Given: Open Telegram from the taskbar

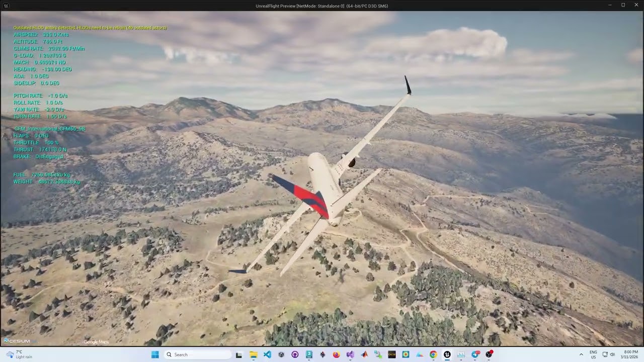Looking at the screenshot, I should click(475, 354).
